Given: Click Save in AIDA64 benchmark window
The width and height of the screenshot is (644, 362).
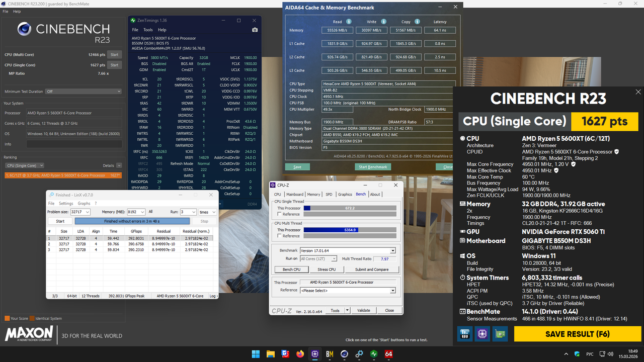Looking at the screenshot, I should coord(297,167).
